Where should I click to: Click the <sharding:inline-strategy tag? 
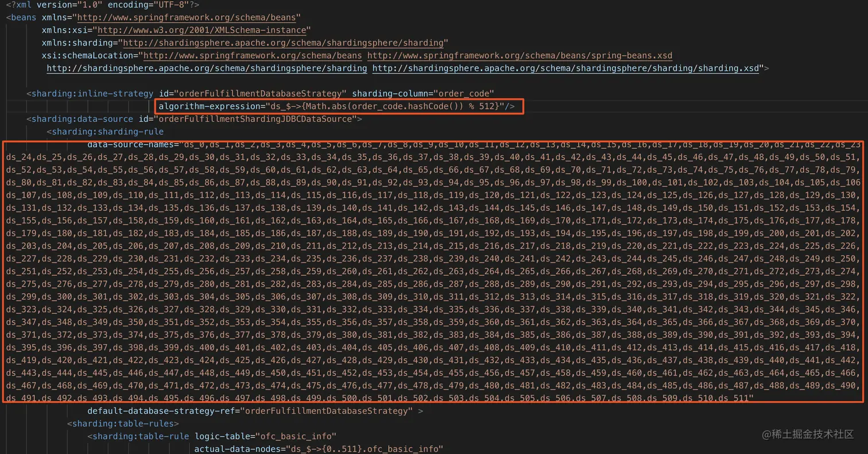[90, 94]
